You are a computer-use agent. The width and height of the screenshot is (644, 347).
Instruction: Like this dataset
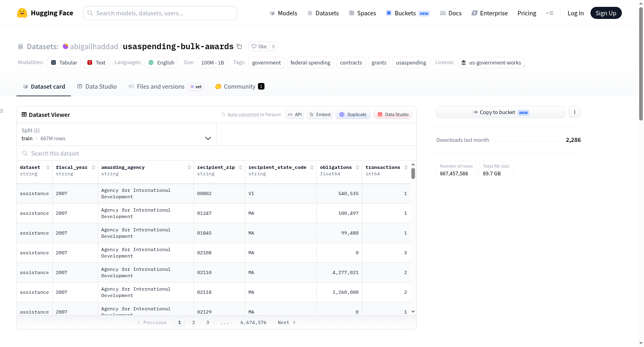[x=259, y=46]
